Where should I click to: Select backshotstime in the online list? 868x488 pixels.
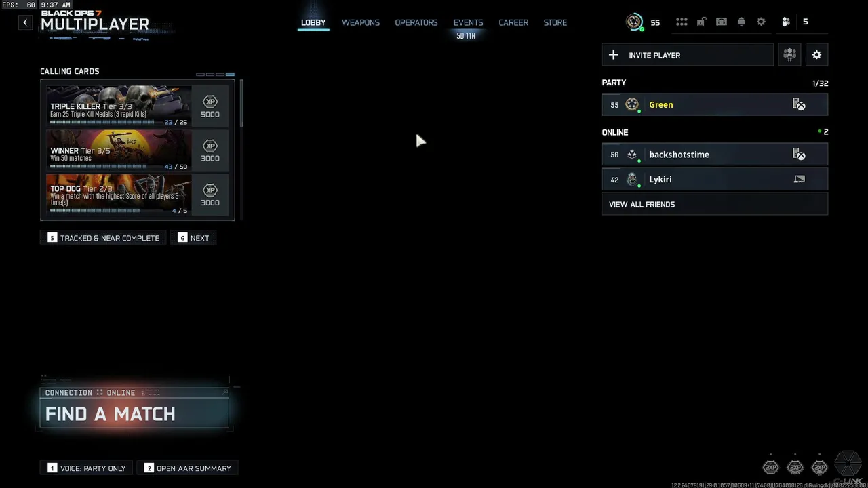coord(715,155)
